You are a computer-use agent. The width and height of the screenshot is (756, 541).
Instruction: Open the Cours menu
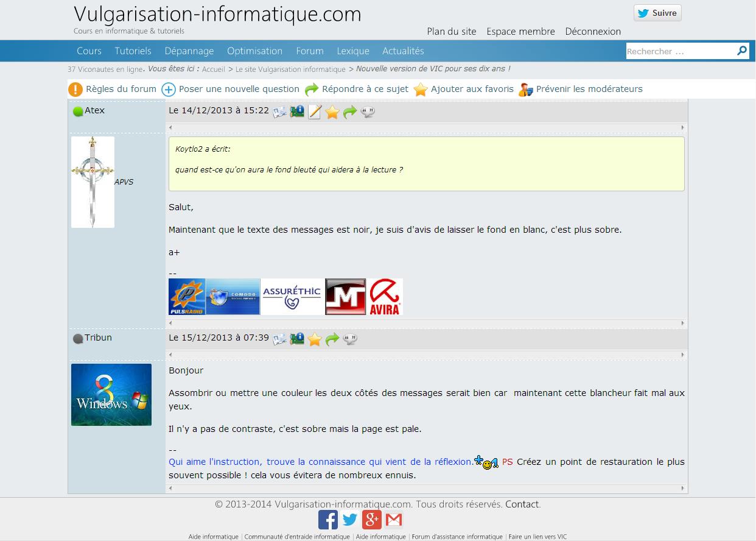[89, 51]
